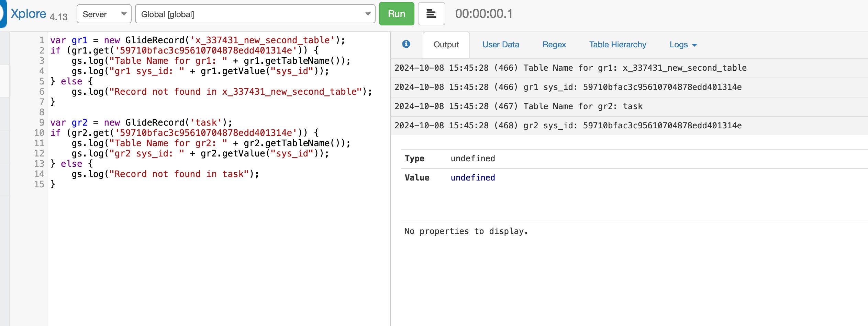Click output row 'gr2 sys_id: 59710bfac3c95610704878edd401314e'
Screen dimensions: 868x326
click(630, 126)
